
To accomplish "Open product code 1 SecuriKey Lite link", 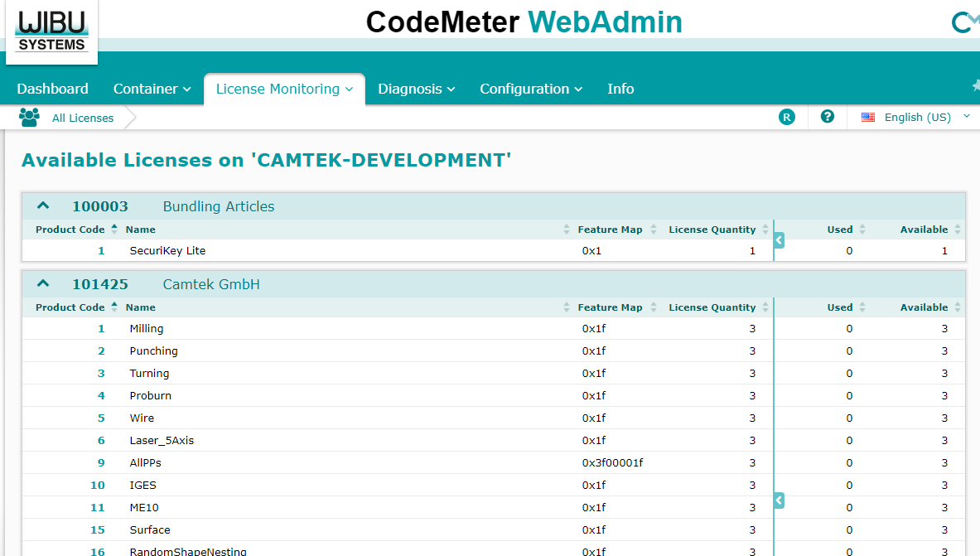I will 101,251.
